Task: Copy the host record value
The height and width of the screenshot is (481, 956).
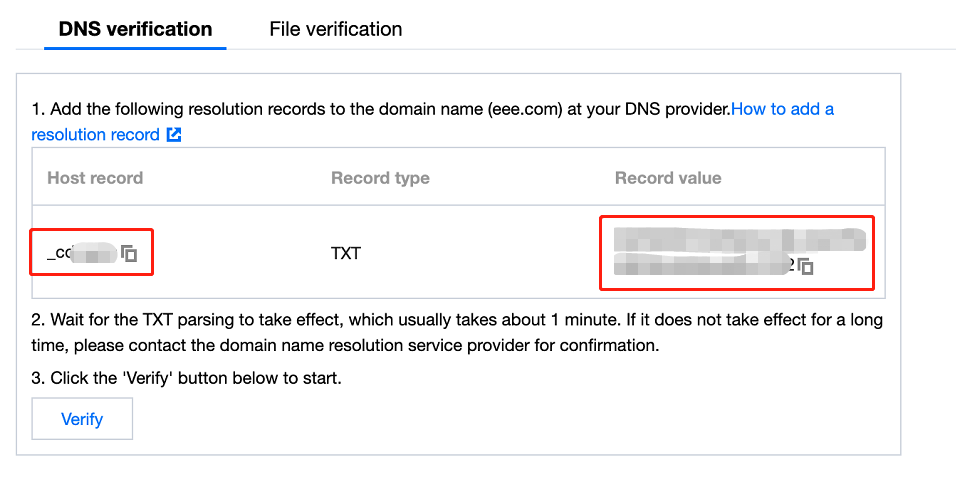Action: 129,254
